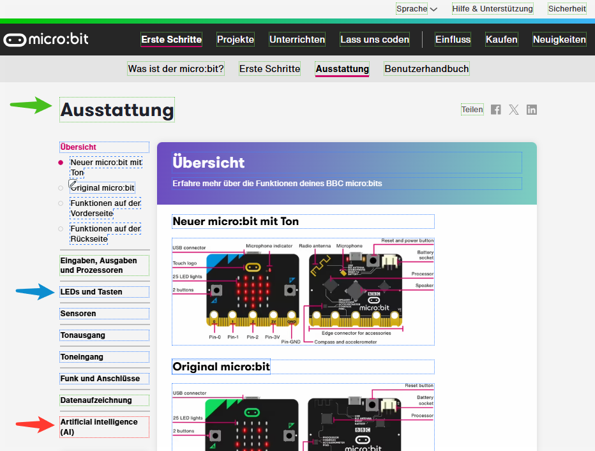Screen dimensions: 595x451
Task: Expand Funk und Anschlüsse section
Action: coord(104,378)
